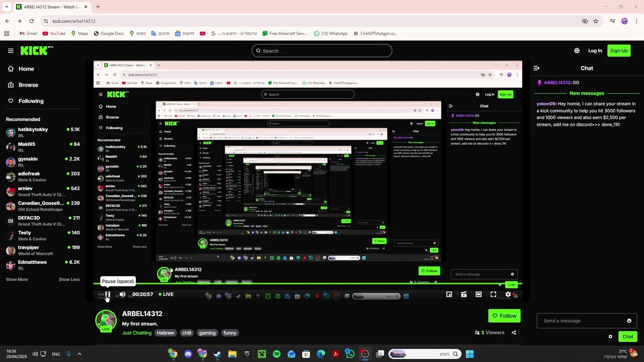644x362 pixels.
Task: Go back in Chrome browser
Action: [x=7, y=21]
